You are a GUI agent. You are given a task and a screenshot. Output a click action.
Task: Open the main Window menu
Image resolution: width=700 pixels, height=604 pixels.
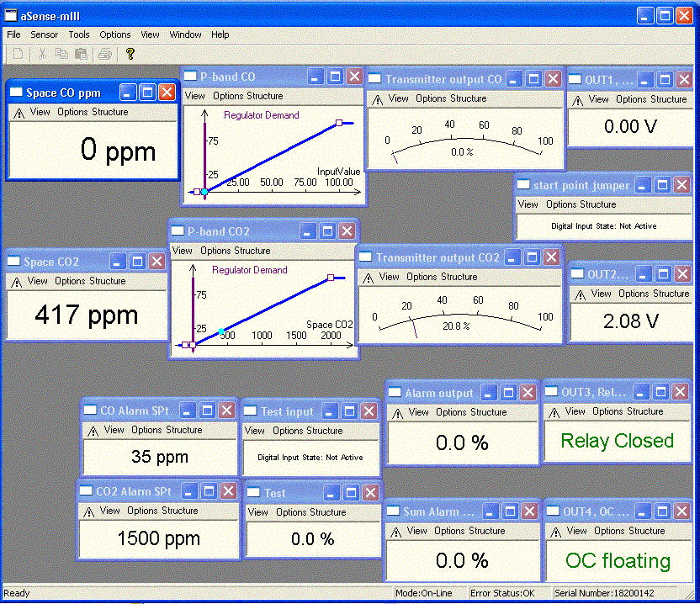tap(185, 34)
